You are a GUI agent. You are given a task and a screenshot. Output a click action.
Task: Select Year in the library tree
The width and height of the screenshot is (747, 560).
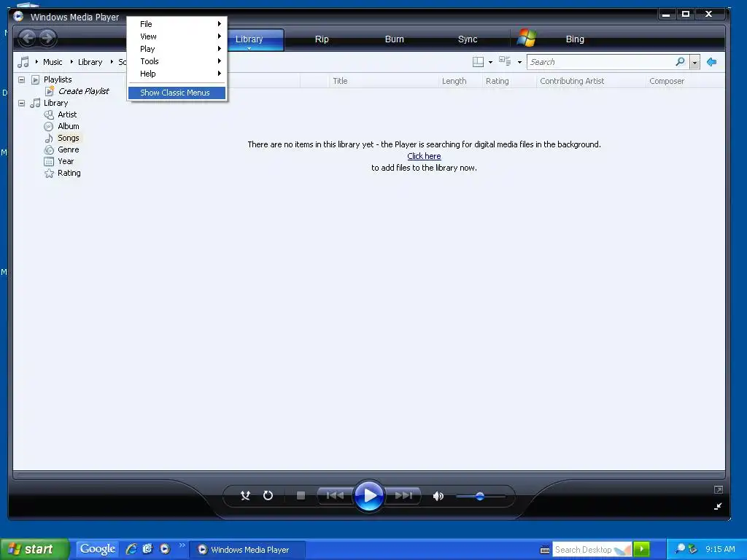(x=66, y=161)
